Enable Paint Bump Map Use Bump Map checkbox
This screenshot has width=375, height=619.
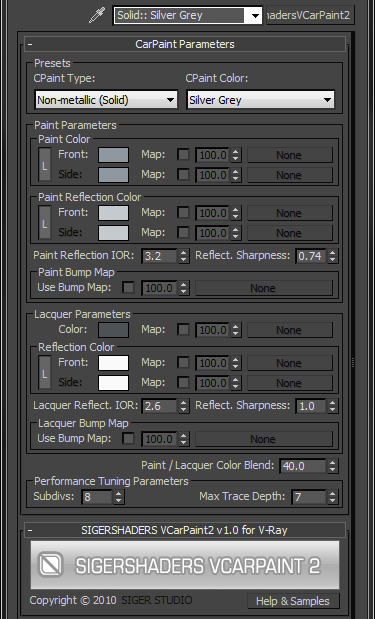128,287
